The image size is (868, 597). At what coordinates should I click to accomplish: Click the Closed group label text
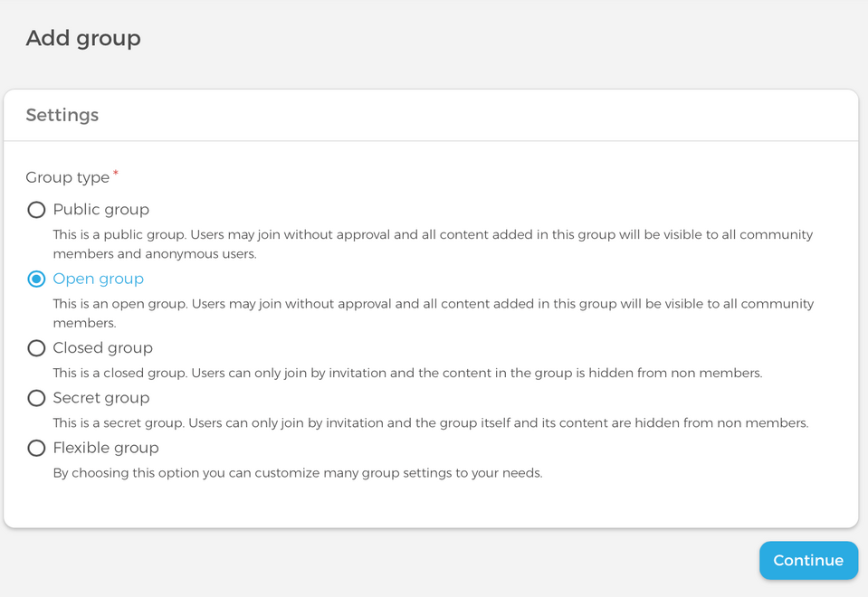pos(102,348)
